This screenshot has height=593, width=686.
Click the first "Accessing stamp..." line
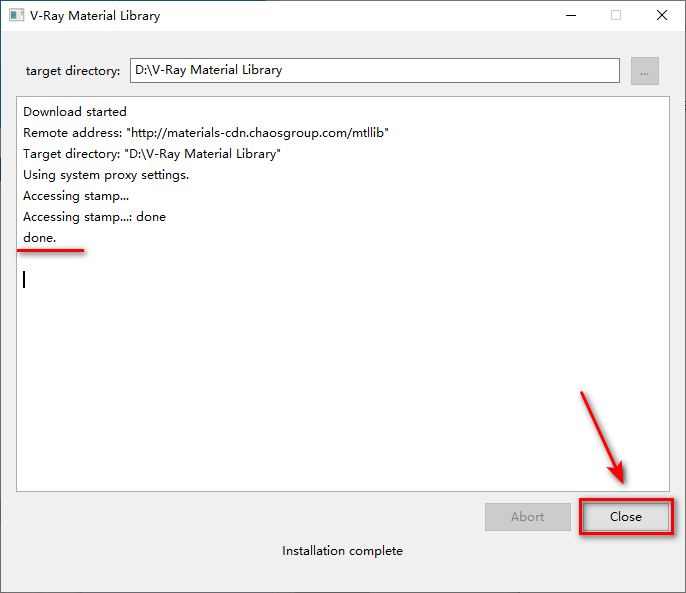tap(76, 196)
